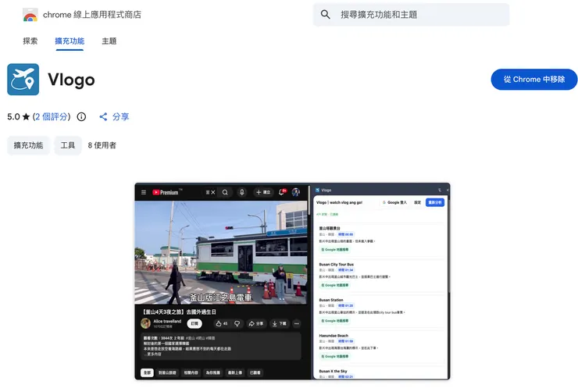Click the 下載 download button under video

279,323
